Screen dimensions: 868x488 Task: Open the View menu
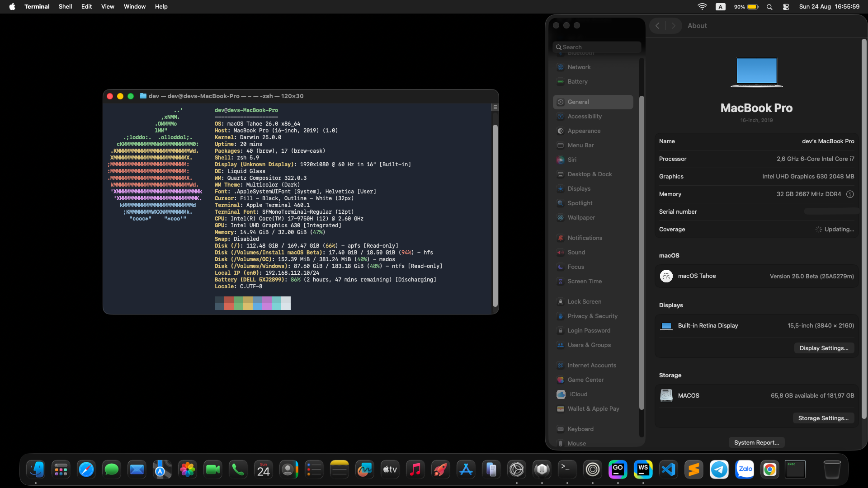[108, 7]
